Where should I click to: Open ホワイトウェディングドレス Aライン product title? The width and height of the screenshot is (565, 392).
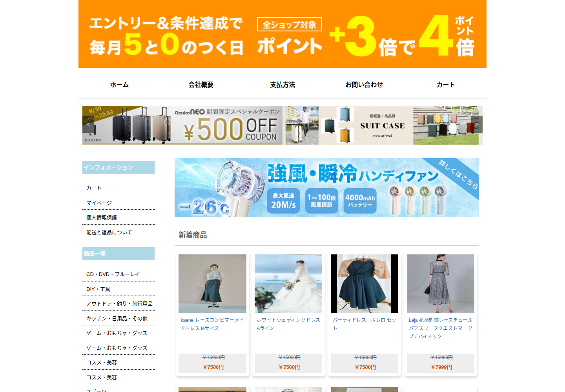[x=288, y=324]
